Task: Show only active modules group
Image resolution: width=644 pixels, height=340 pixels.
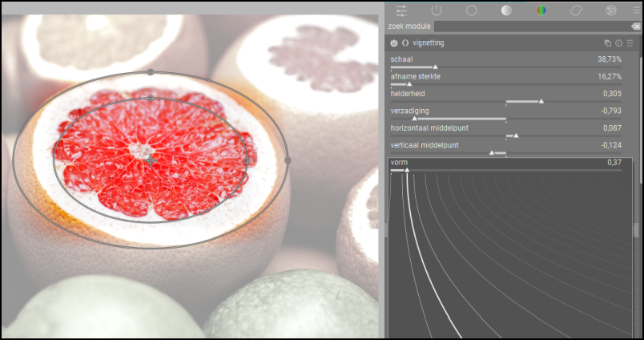Action: tap(437, 10)
